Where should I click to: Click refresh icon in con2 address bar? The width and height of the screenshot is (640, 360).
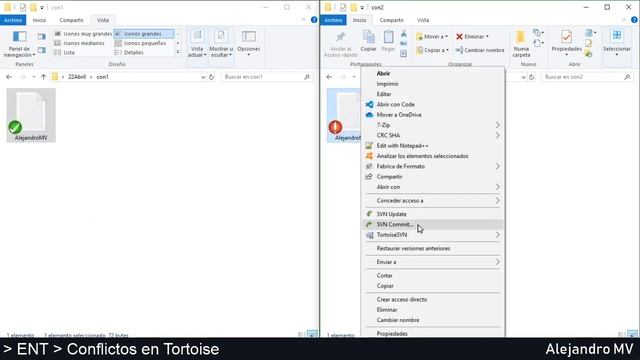click(531, 77)
